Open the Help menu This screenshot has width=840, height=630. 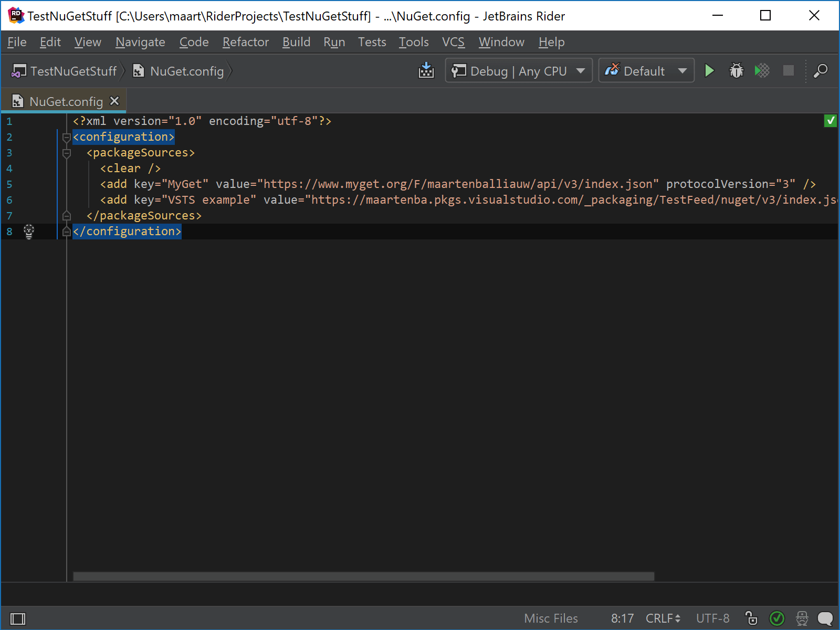point(551,42)
